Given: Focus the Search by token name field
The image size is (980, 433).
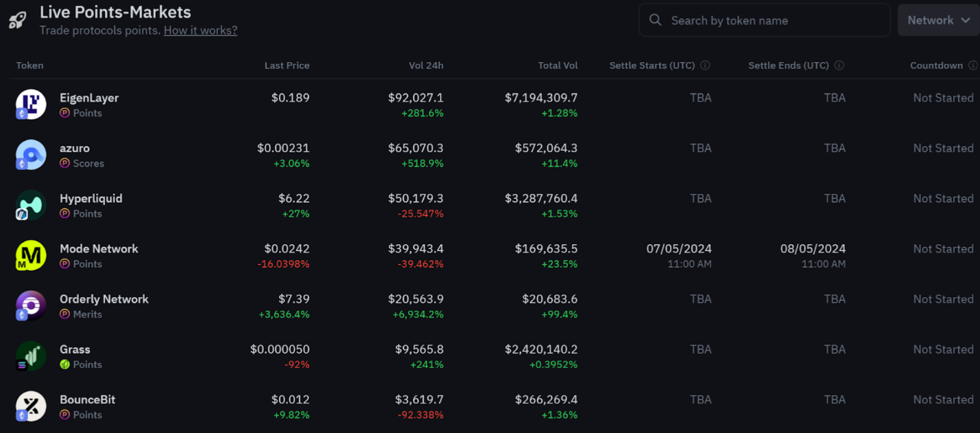Looking at the screenshot, I should tap(764, 20).
